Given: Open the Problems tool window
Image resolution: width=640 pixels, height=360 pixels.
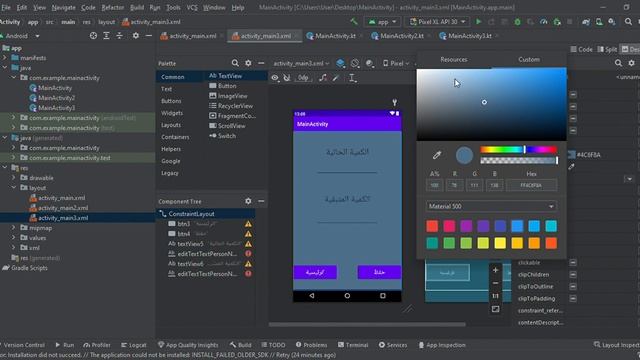Looking at the screenshot, I should point(311,345).
